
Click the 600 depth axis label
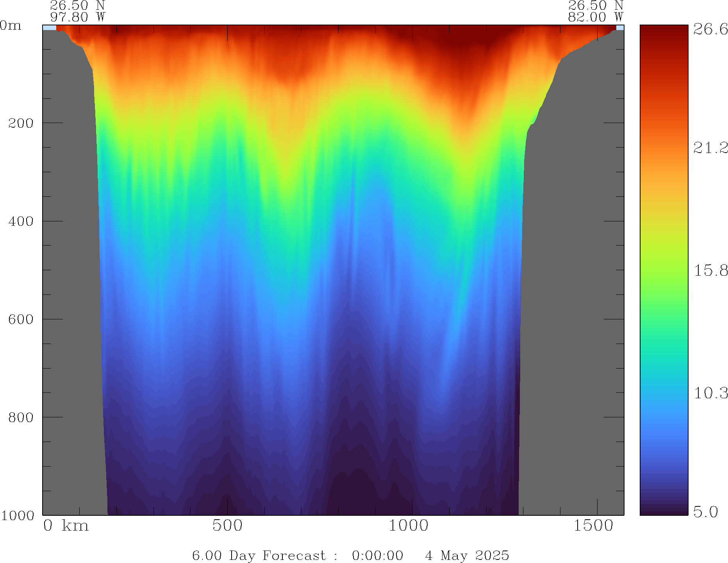(21, 319)
